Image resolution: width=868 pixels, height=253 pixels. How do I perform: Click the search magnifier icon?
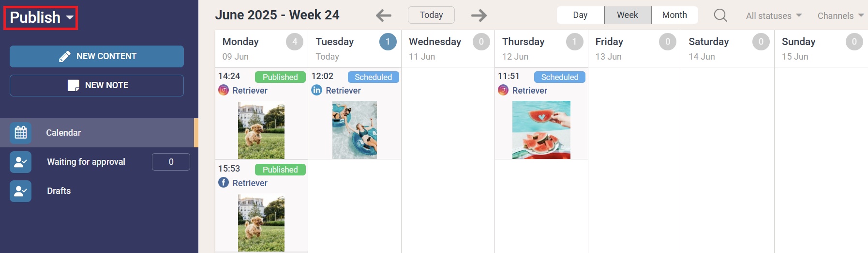point(720,16)
